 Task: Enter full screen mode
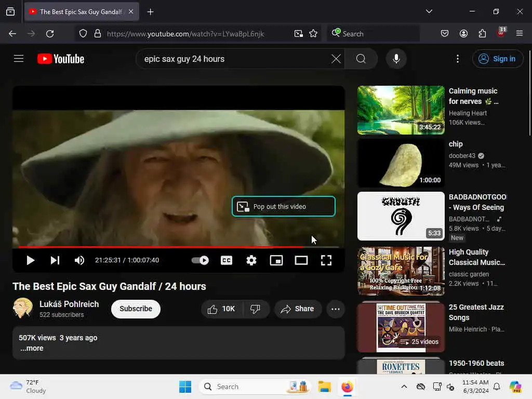coord(326,260)
